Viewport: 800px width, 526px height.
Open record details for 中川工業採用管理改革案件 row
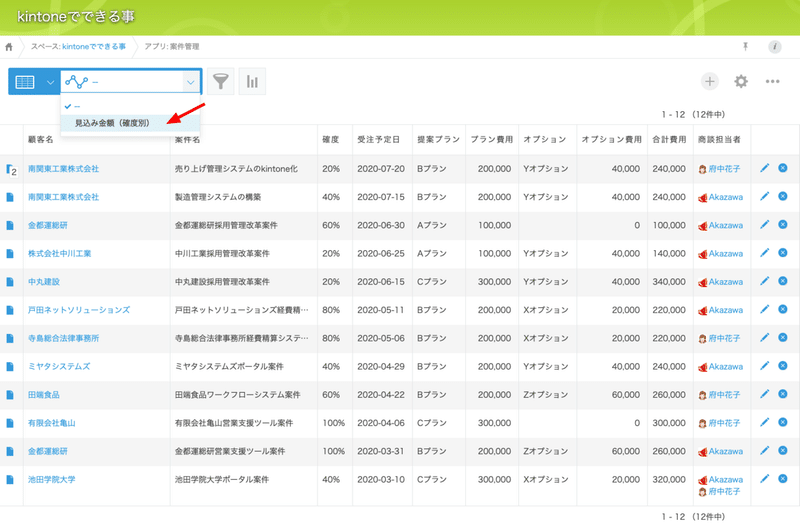10,254
